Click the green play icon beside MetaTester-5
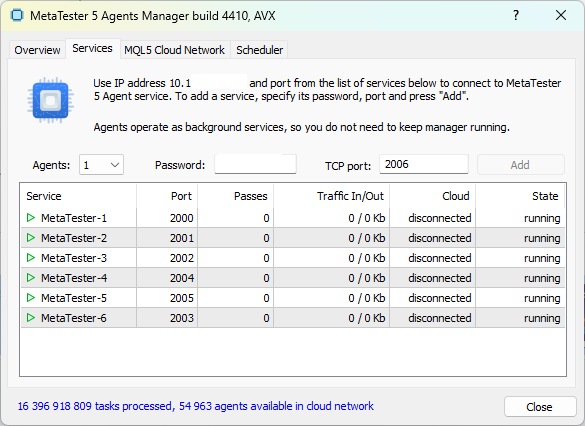 tap(31, 298)
